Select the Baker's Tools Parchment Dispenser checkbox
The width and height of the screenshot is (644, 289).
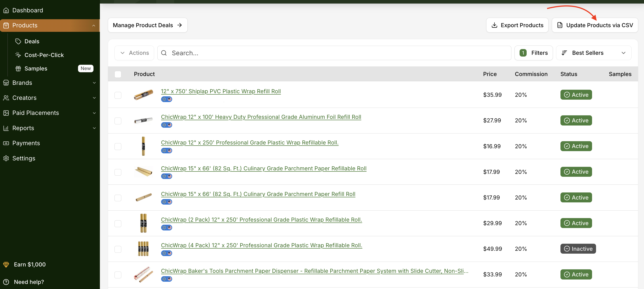pyautogui.click(x=118, y=275)
